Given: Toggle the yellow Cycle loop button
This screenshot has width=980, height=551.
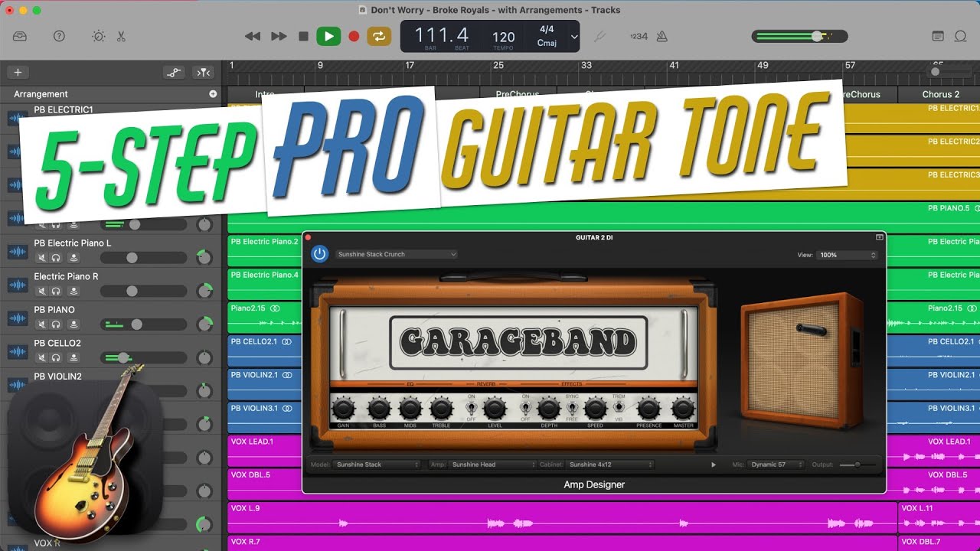Looking at the screenshot, I should (379, 36).
